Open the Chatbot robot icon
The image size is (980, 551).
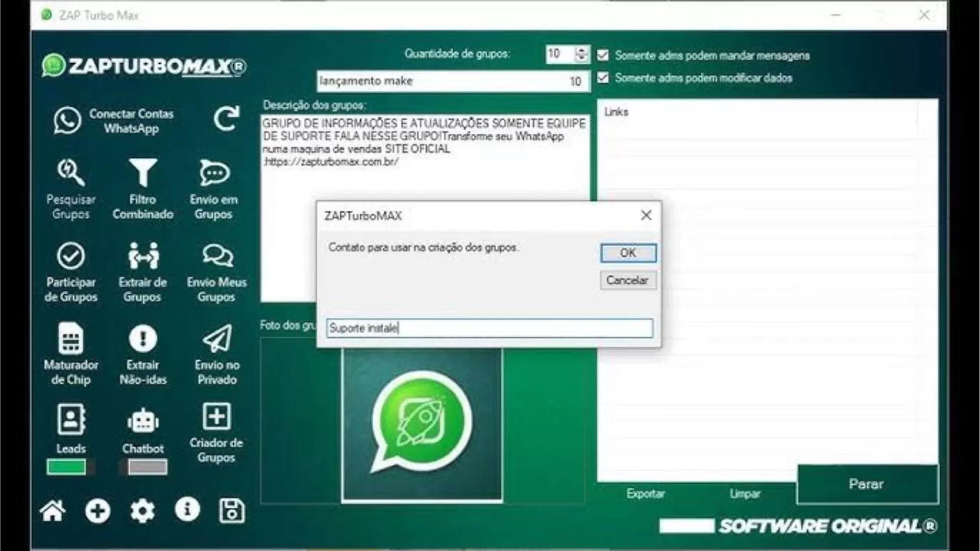tap(143, 422)
